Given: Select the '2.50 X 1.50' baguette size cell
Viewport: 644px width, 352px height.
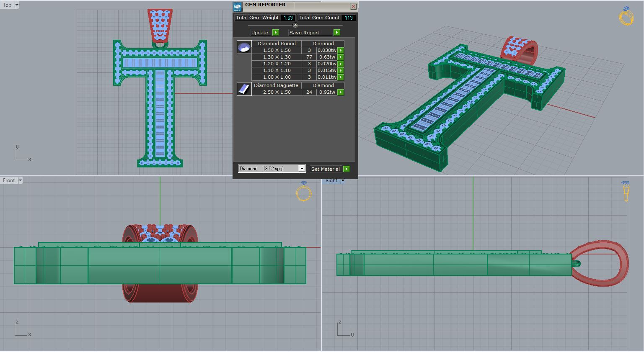Looking at the screenshot, I should 277,92.
